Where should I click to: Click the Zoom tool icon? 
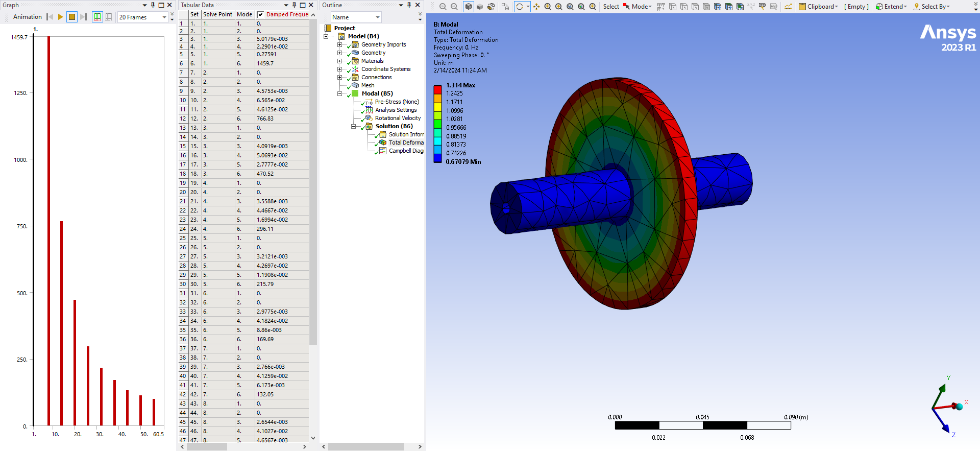tap(548, 7)
